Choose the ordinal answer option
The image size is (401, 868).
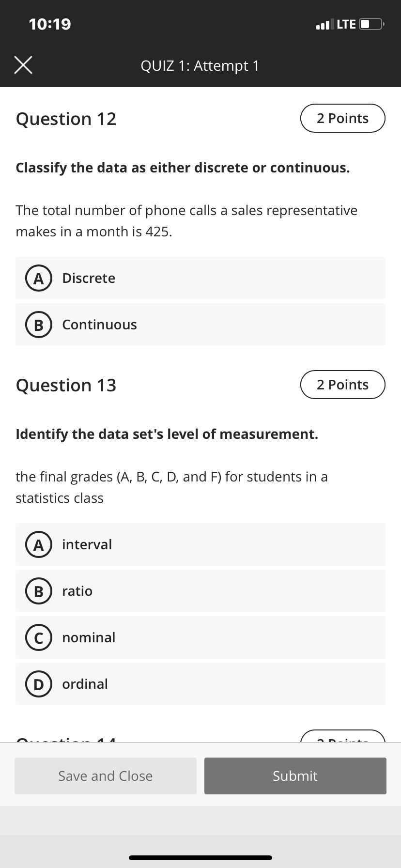[200, 684]
